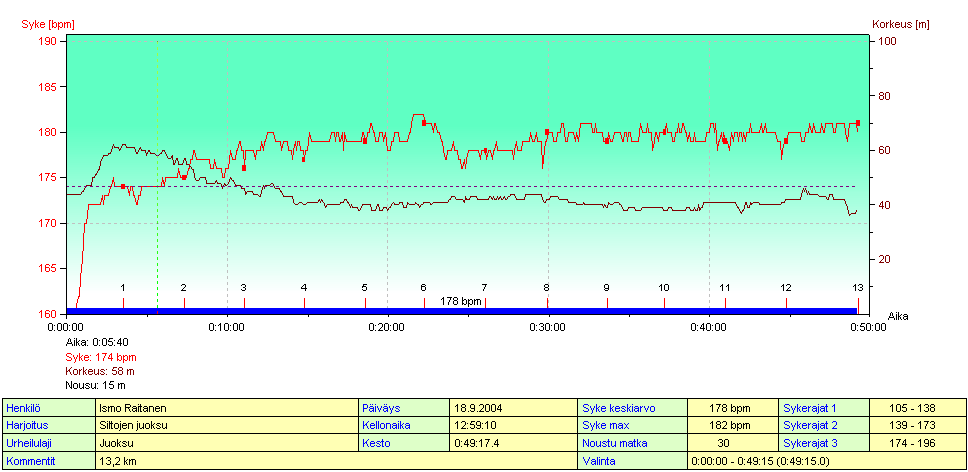Jump to lap marker 8
968x472 pixels.
coord(546,288)
